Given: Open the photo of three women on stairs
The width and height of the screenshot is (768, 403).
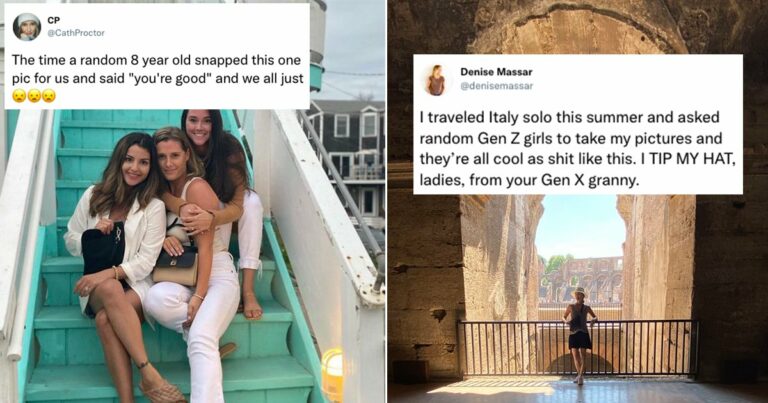Looking at the screenshot, I should pos(192,255).
